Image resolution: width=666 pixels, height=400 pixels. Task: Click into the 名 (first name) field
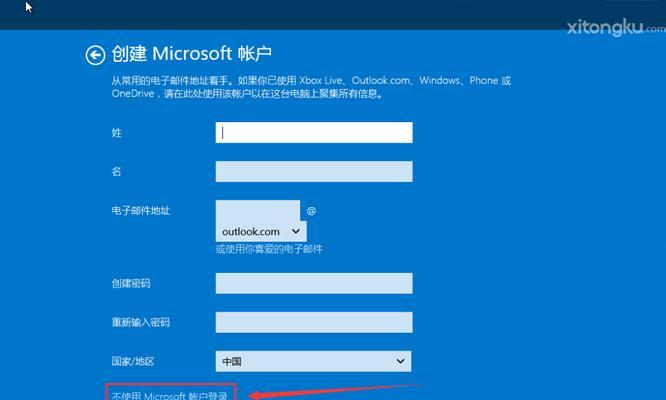coord(314,172)
